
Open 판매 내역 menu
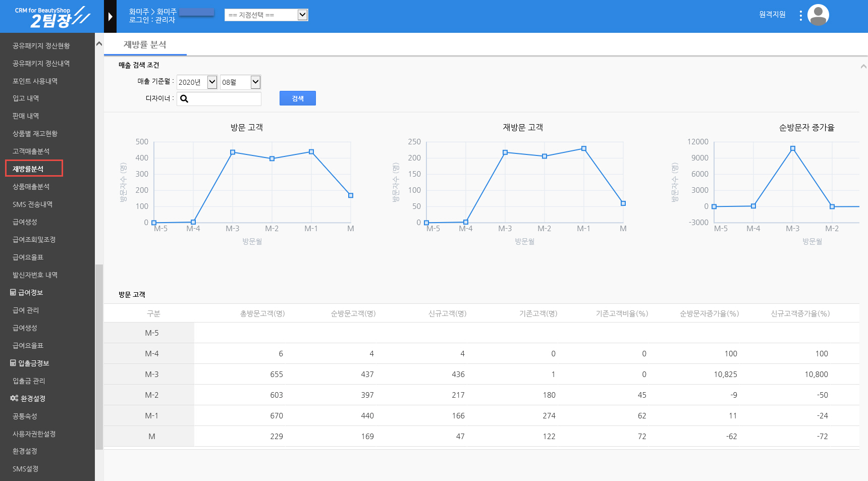click(x=26, y=116)
